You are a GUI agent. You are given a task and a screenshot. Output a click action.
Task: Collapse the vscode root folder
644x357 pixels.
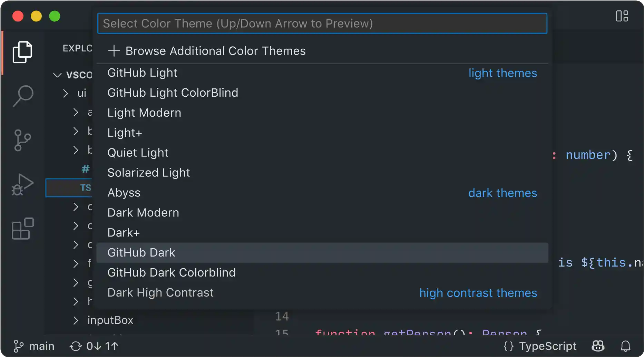click(x=57, y=75)
